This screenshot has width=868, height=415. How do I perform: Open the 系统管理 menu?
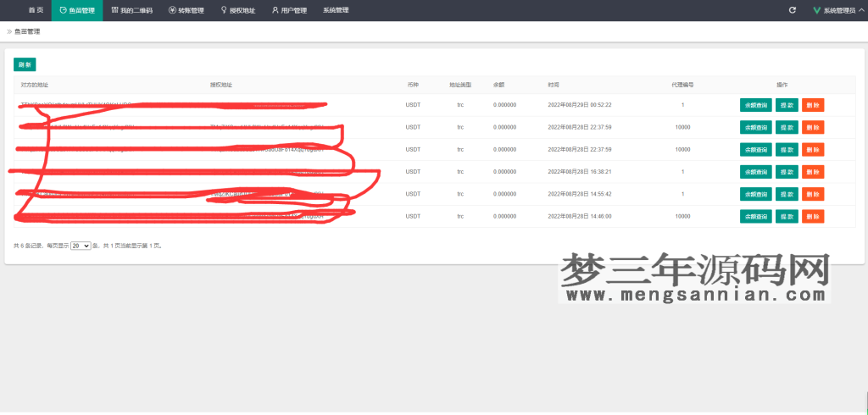[x=336, y=10]
